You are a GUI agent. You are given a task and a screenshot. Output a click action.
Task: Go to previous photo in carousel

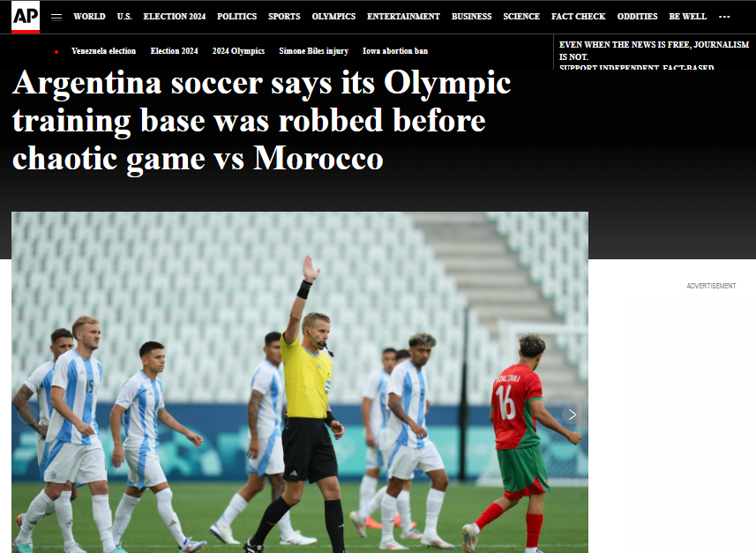point(26,415)
